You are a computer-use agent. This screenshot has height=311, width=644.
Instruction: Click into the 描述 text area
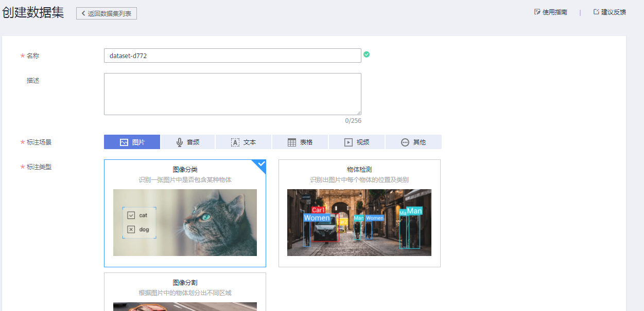point(233,94)
